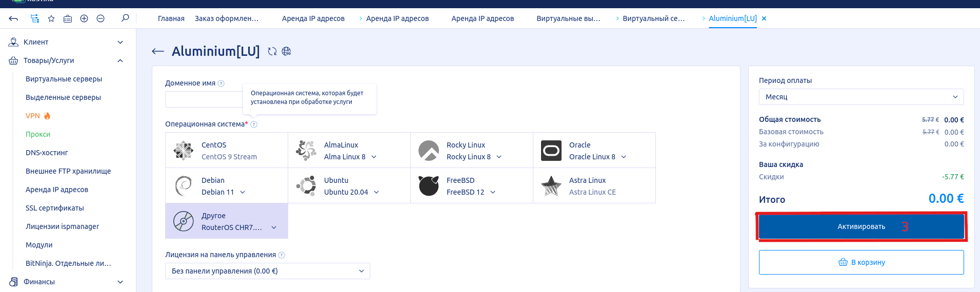Go back using arrow before Aluminium[LU] heading
Image resolution: width=980 pixels, height=292 pixels.
(158, 51)
